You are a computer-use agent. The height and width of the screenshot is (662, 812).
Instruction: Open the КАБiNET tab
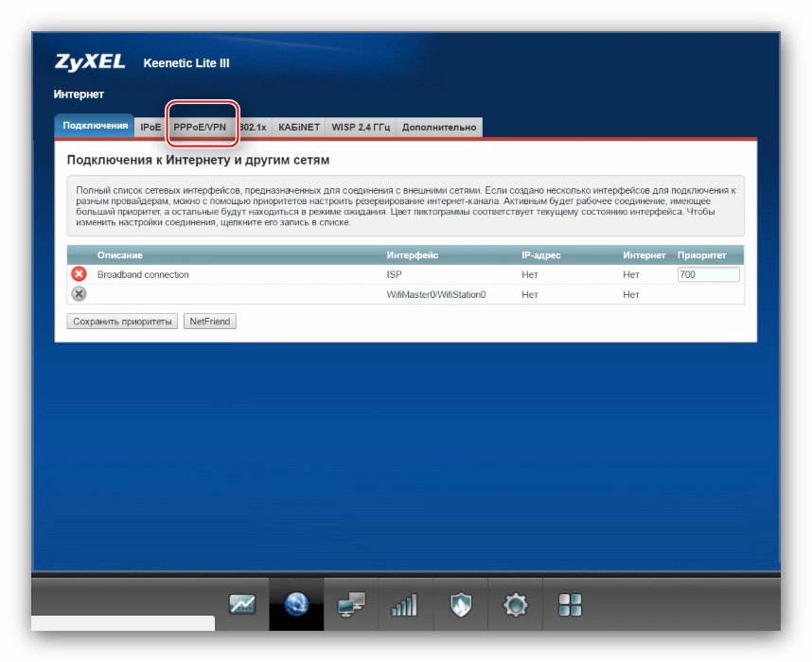pos(298,127)
